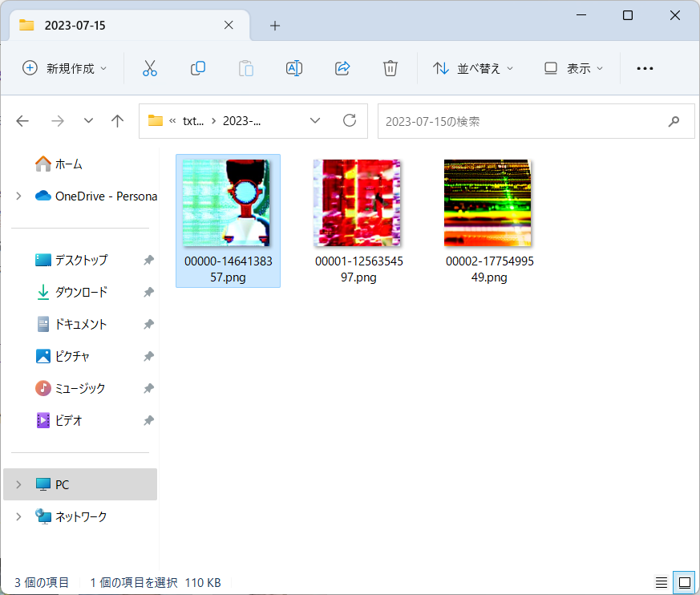Viewport: 700px width, 595px height.
Task: Open ドキュメント in sidebar
Action: click(x=71, y=324)
